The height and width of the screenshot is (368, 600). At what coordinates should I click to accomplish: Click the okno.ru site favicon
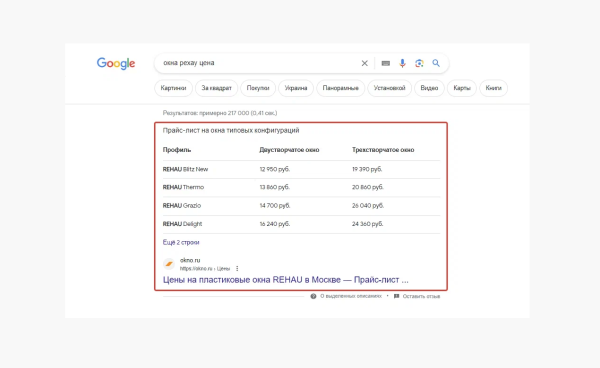point(169,264)
